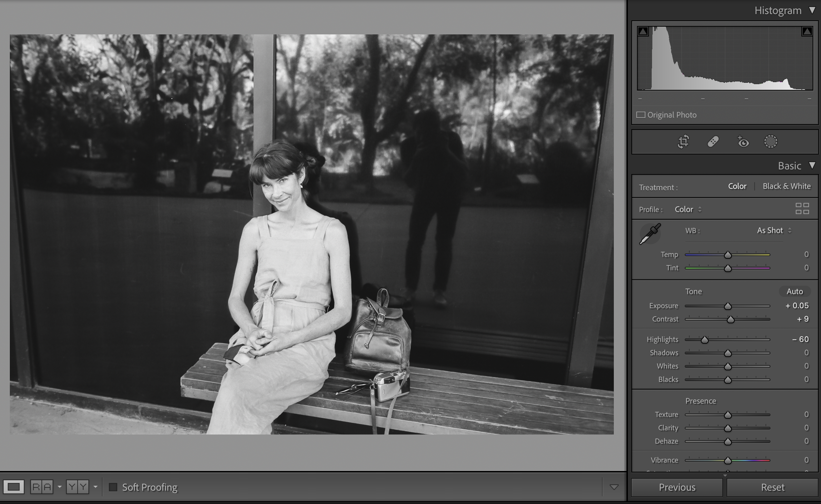Switch to Loupe view mode

click(14, 487)
